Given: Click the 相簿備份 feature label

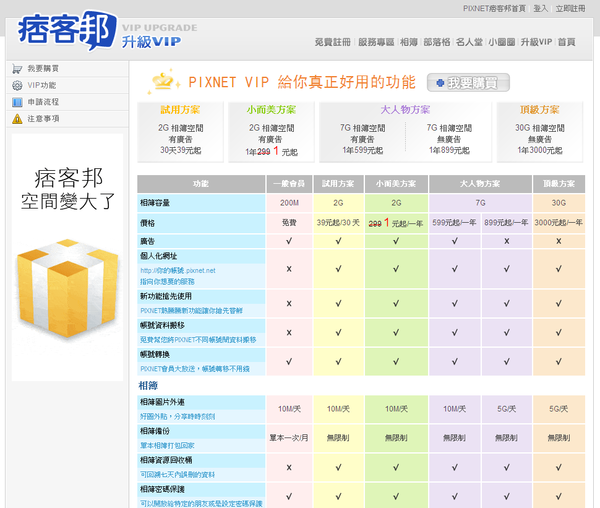Looking at the screenshot, I should (155, 431).
